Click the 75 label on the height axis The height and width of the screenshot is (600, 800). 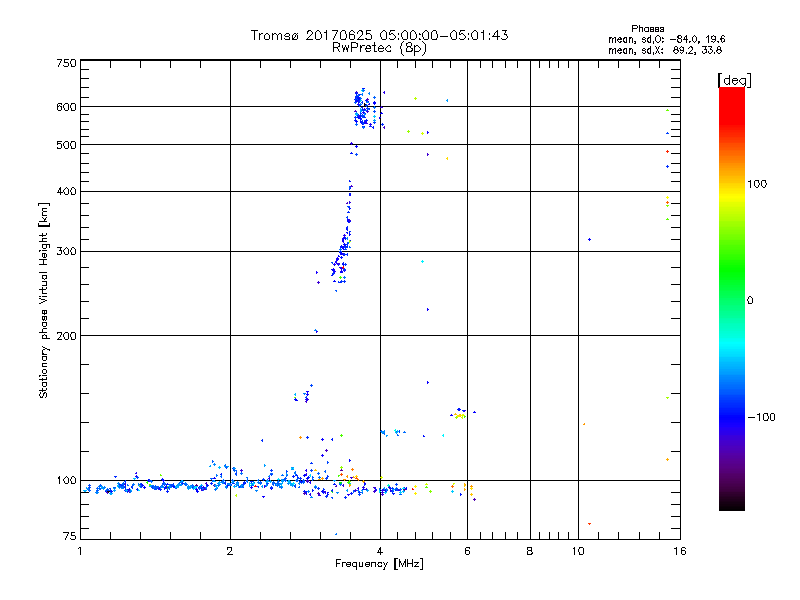coord(69,538)
